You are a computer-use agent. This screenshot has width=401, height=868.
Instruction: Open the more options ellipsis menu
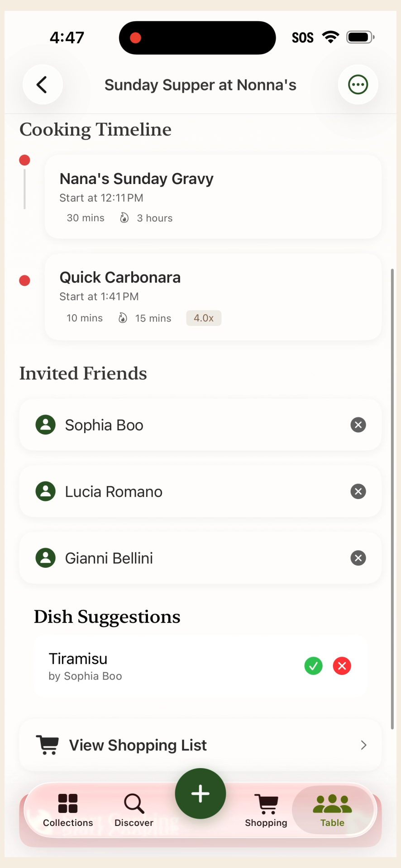(x=358, y=85)
